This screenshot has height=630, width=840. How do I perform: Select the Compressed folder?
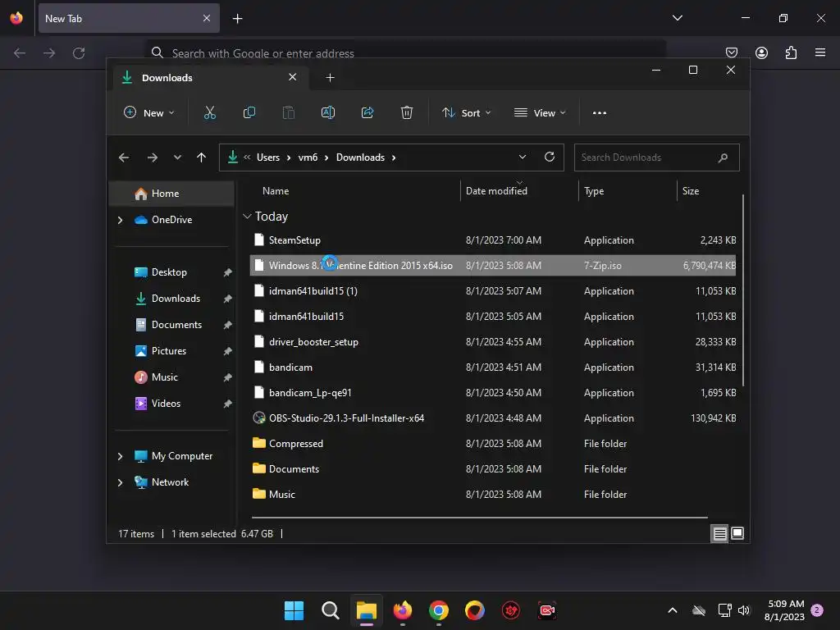(493, 444)
